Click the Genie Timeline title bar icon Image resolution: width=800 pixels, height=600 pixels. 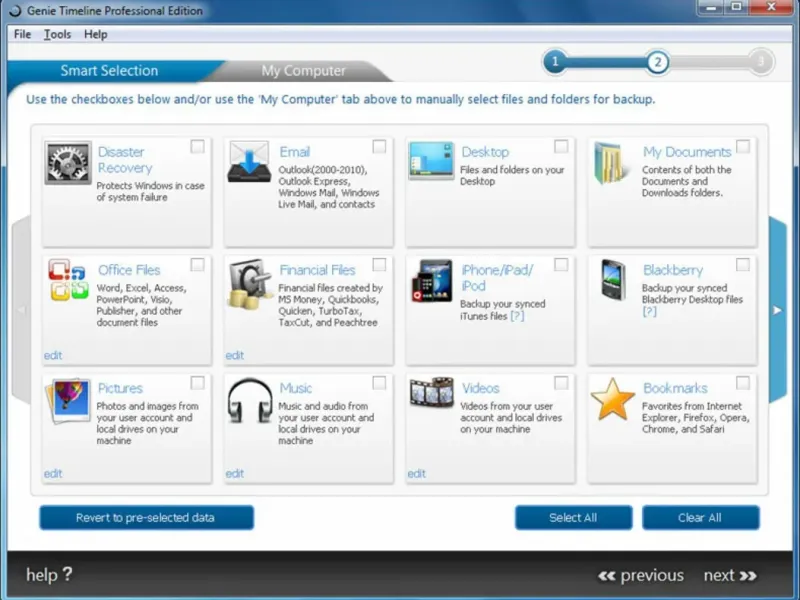point(15,11)
